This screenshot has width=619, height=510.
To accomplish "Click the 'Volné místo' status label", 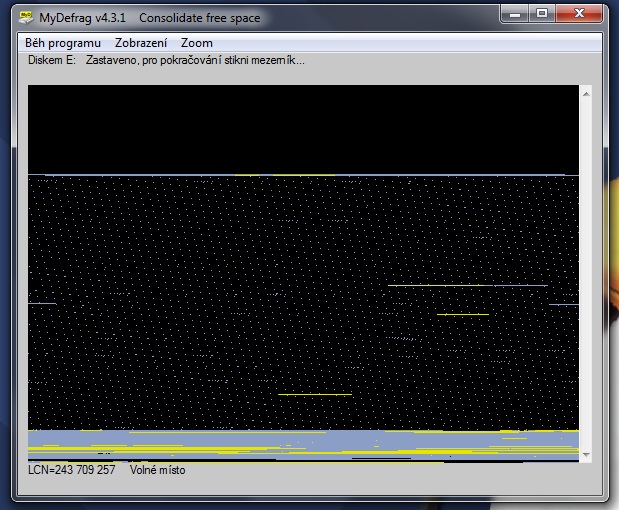I will click(158, 470).
